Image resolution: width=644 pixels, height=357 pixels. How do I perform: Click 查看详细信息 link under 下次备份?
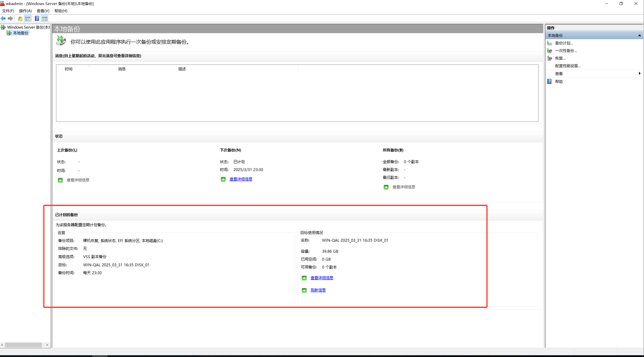click(x=241, y=179)
